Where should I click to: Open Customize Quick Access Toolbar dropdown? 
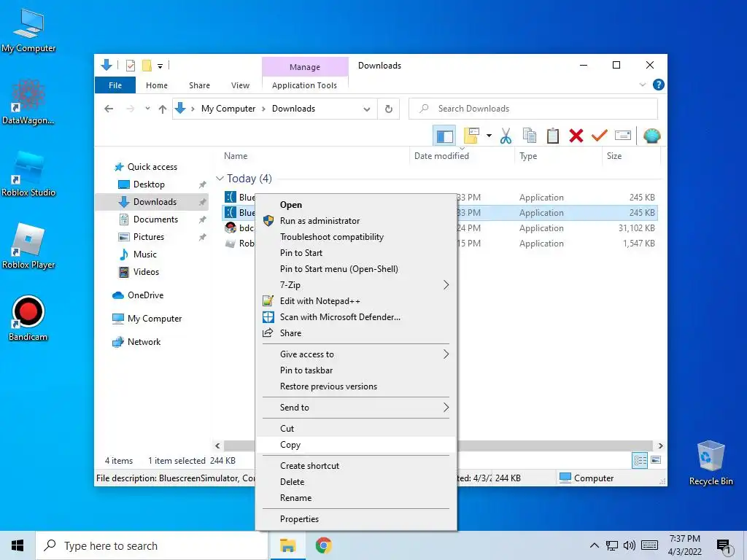[x=160, y=66]
